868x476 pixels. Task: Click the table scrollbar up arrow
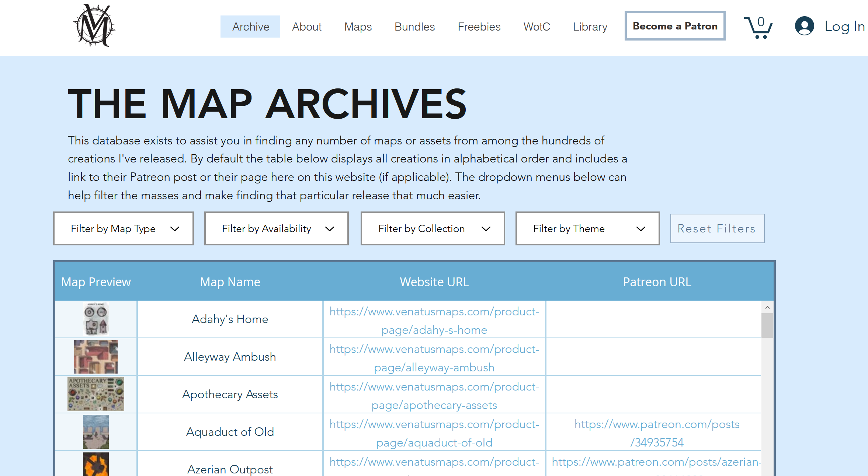[x=767, y=307]
